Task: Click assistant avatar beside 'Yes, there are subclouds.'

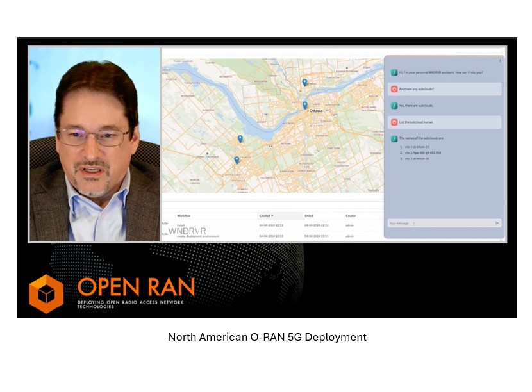Action: coord(394,106)
